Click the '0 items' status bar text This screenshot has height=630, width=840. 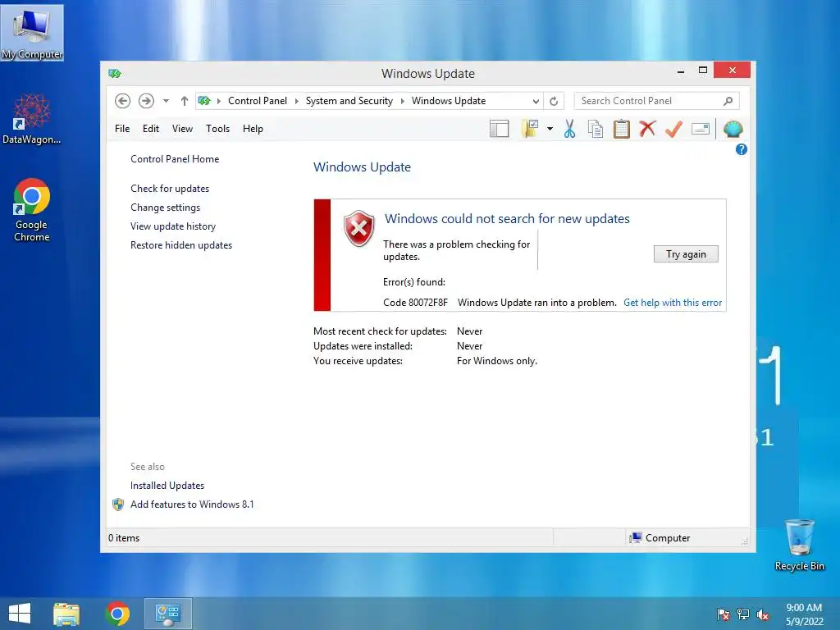[124, 538]
